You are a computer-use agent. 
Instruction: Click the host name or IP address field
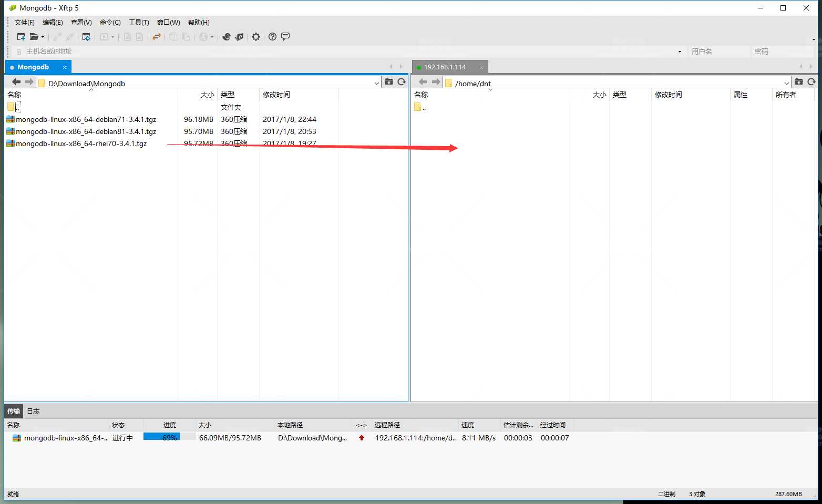click(x=347, y=52)
